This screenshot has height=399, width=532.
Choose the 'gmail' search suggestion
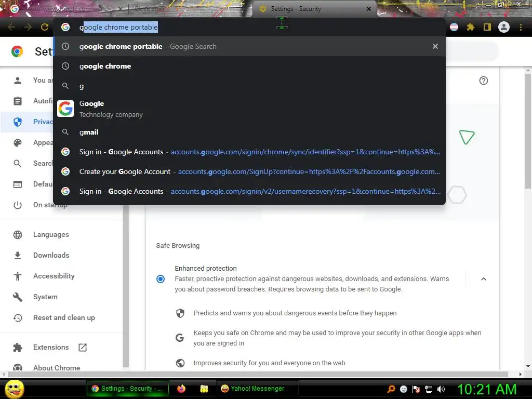tap(249, 132)
